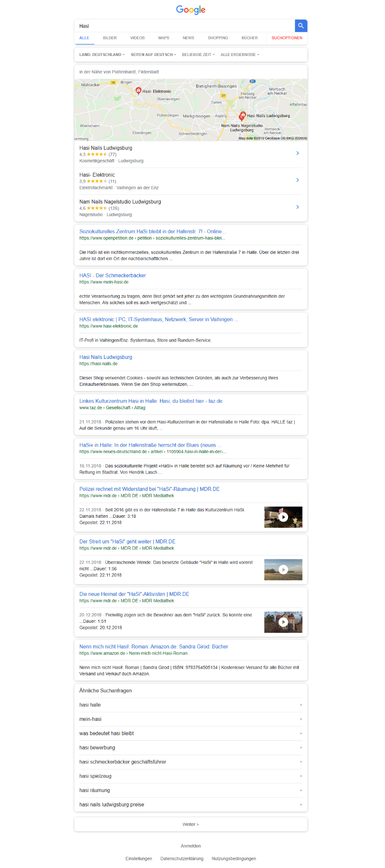This screenshot has width=385, height=868.
Task: Click the 'hasi halle' related search
Action: point(90,705)
